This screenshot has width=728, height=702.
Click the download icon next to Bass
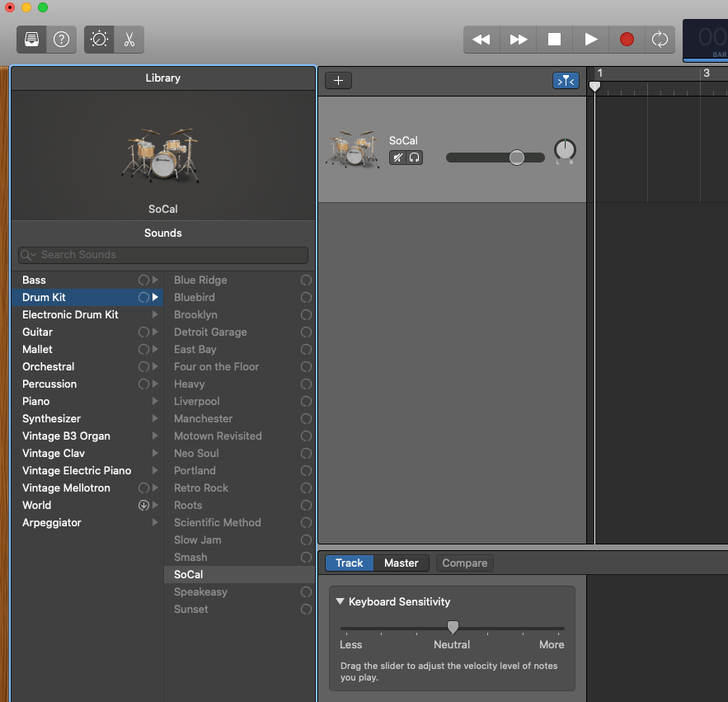(143, 280)
